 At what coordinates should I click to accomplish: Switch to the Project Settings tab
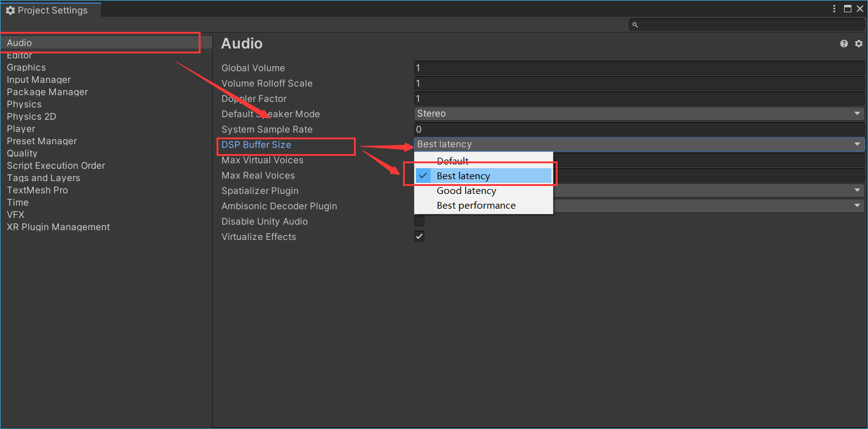tap(49, 10)
